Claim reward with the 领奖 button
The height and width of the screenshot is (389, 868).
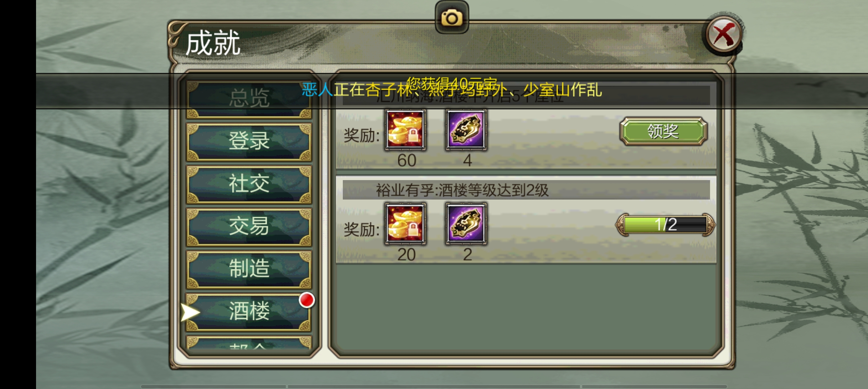pyautogui.click(x=663, y=131)
